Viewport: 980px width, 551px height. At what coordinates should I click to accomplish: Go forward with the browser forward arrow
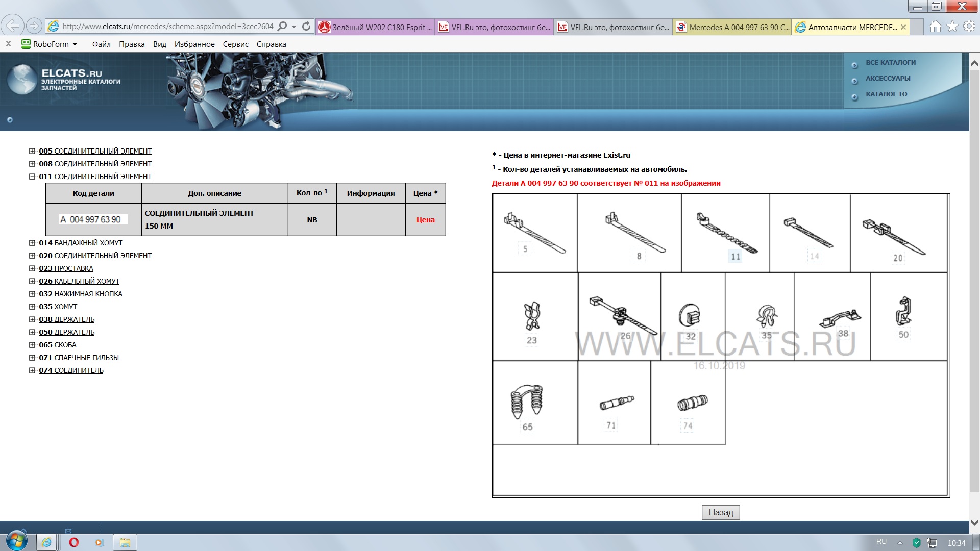tap(34, 26)
